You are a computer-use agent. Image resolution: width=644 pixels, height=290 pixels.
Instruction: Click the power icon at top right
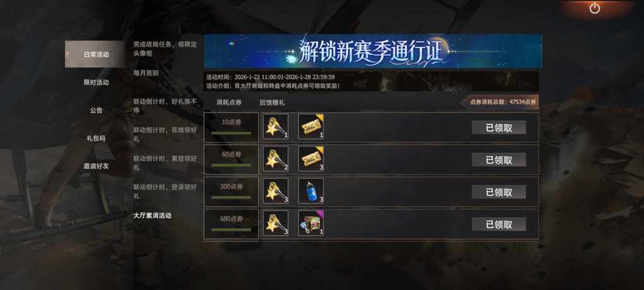pyautogui.click(x=595, y=8)
